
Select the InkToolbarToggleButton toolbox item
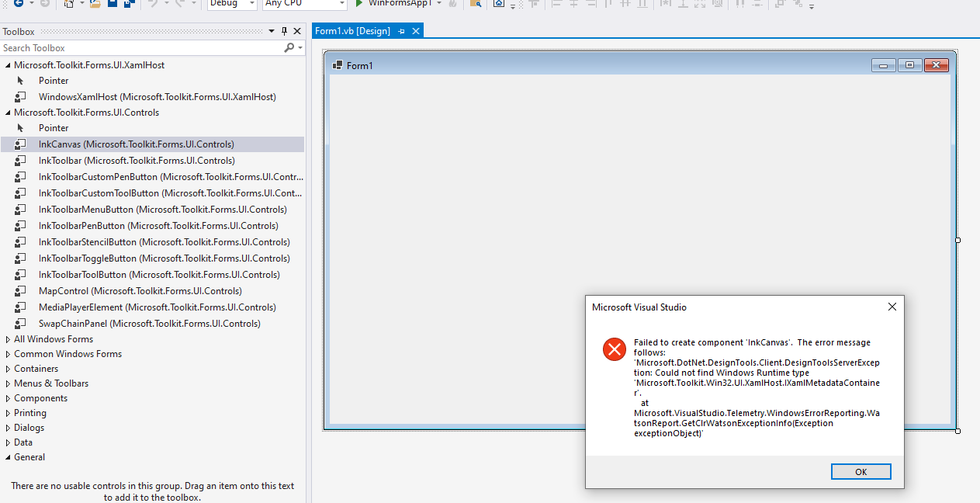click(152, 258)
